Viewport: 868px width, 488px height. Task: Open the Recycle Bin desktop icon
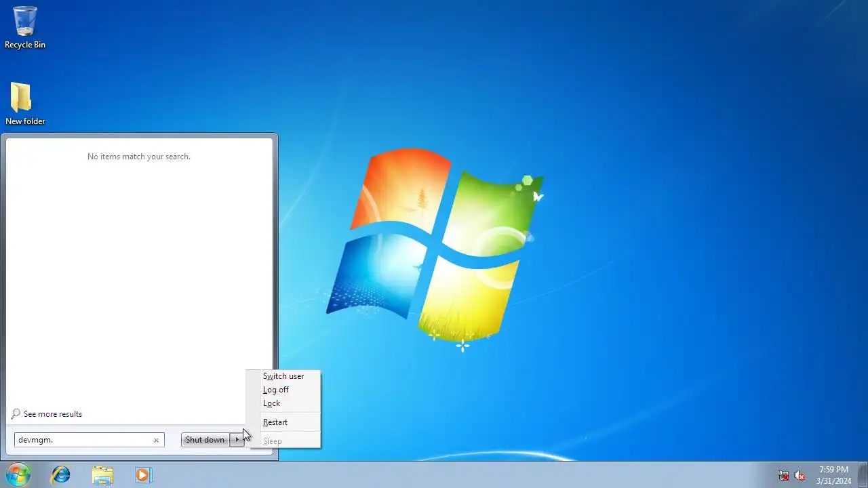pos(25,27)
